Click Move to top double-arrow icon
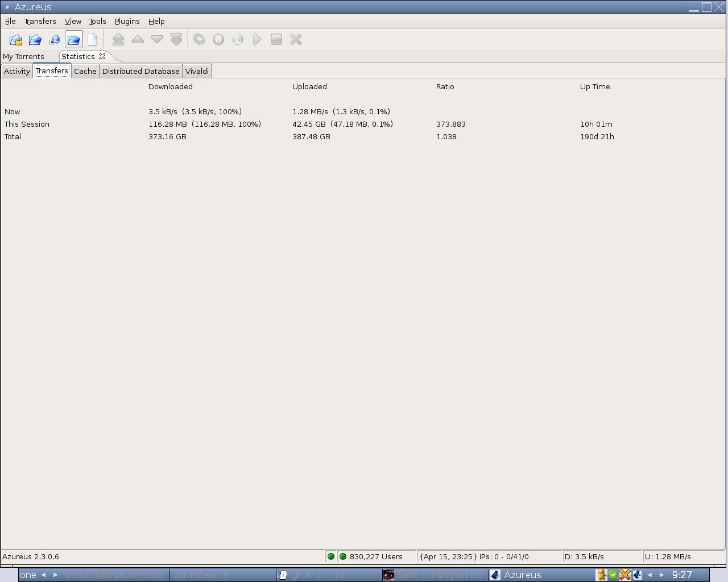The width and height of the screenshot is (728, 582). 118,40
